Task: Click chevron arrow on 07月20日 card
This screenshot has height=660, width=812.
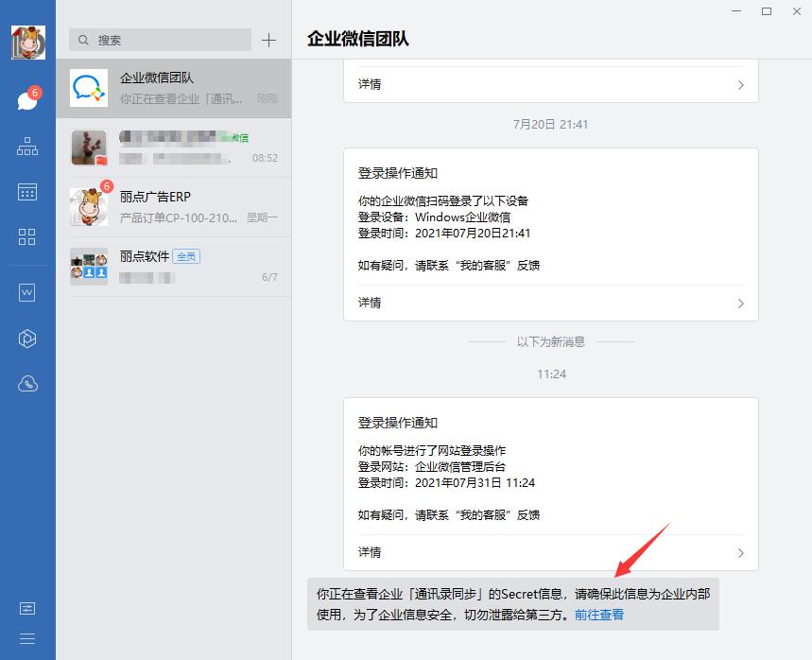Action: coord(741,304)
